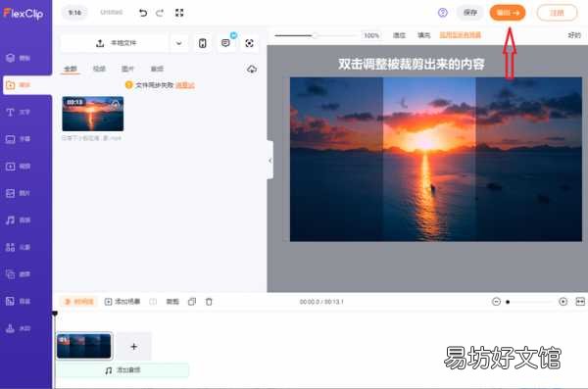588x389 pixels.
Task: Click the timeline zoom slider
Action: (x=530, y=302)
